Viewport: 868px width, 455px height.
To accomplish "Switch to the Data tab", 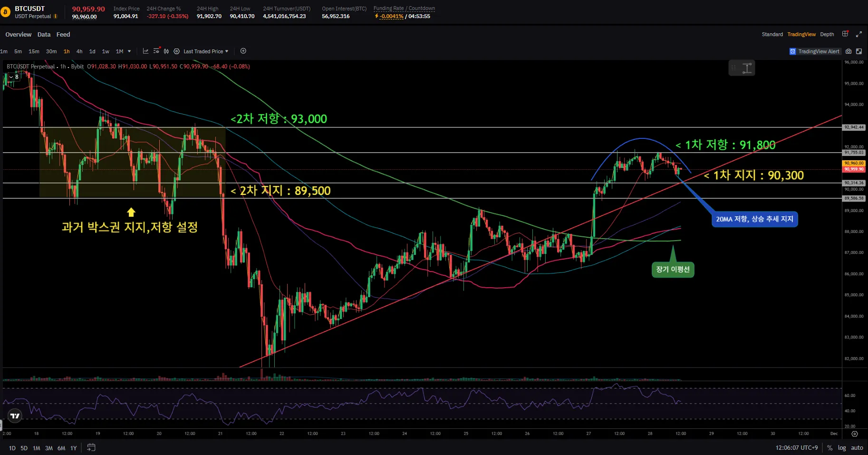I will (44, 35).
